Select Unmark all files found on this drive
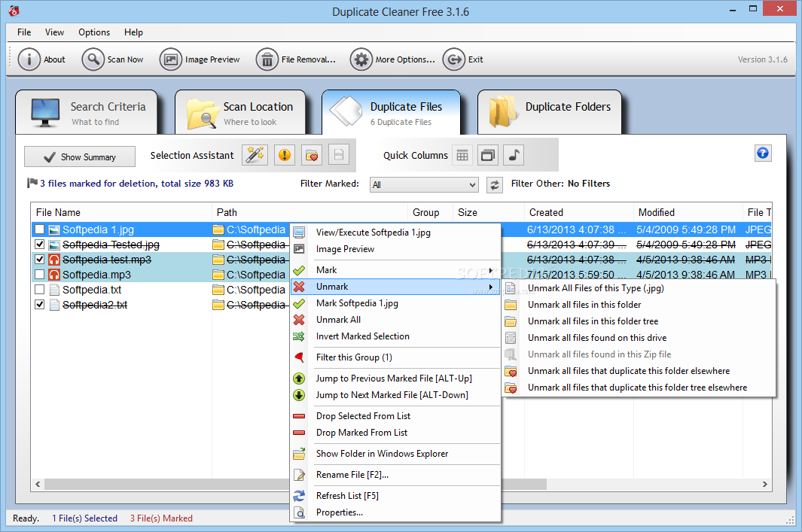This screenshot has width=802, height=532. [639, 338]
